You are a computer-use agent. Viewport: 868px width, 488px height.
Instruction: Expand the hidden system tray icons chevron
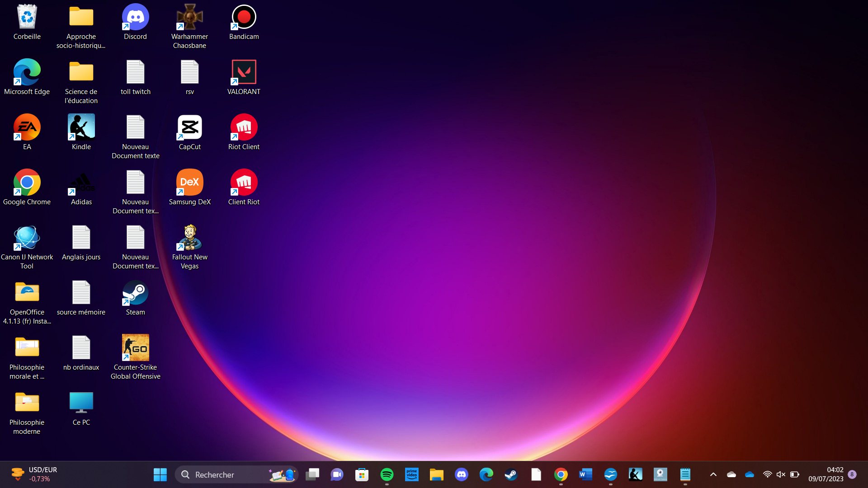click(713, 474)
